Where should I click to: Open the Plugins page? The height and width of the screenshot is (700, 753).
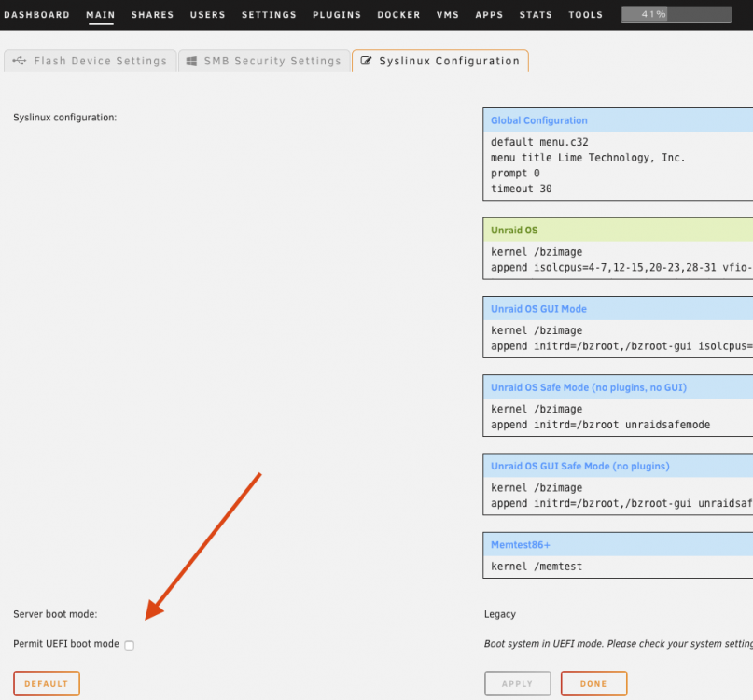[x=337, y=15]
